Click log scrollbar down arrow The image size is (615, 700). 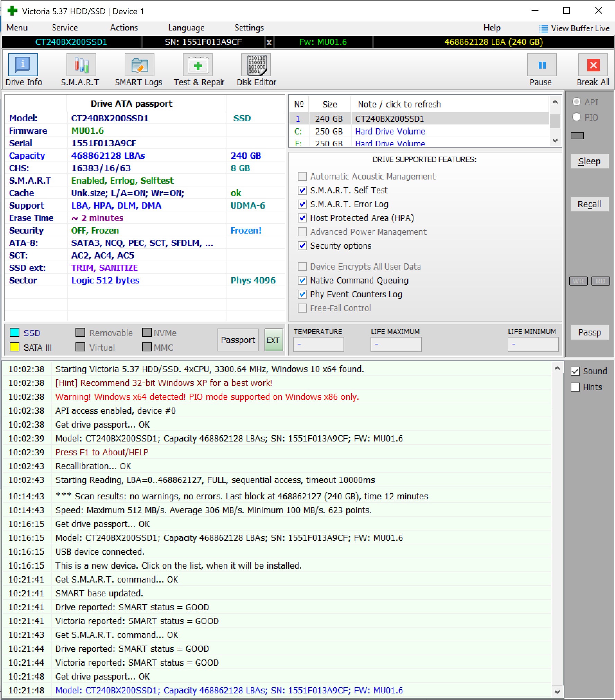[557, 692]
